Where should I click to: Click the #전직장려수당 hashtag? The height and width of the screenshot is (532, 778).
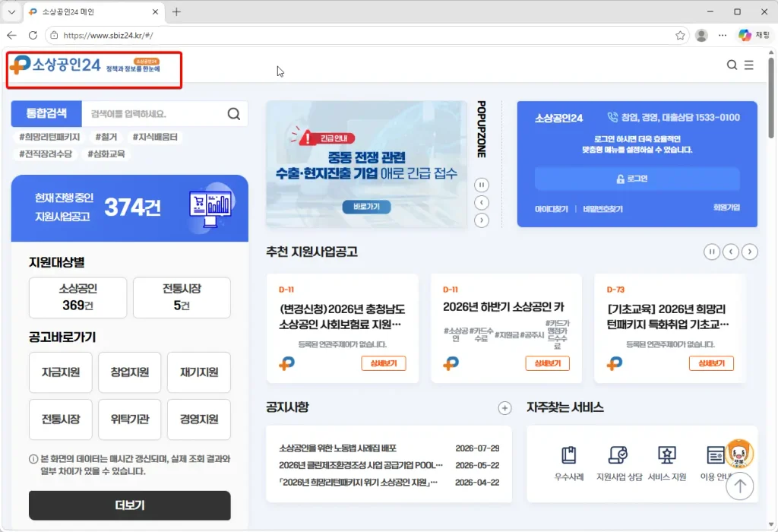45,154
